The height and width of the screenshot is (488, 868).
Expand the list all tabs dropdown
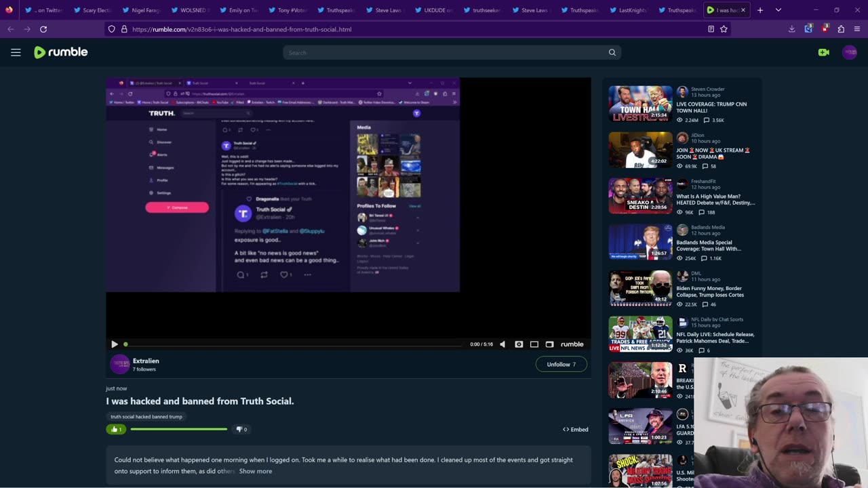778,10
